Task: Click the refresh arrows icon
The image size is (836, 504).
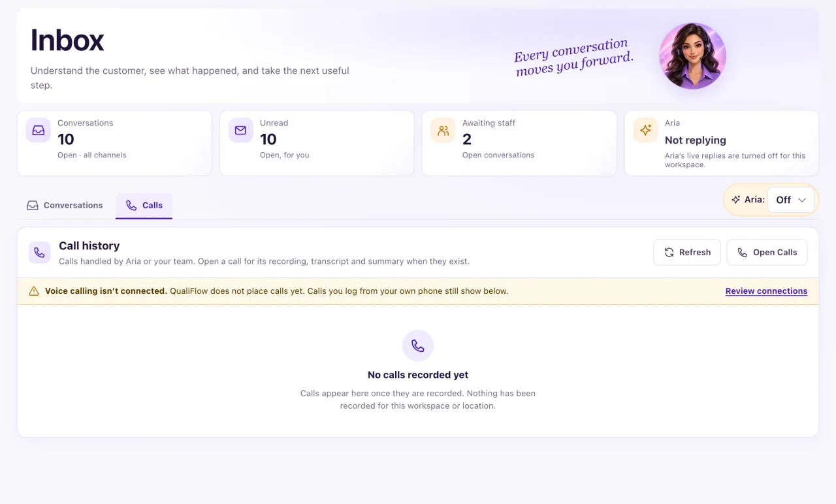Action: click(x=669, y=252)
